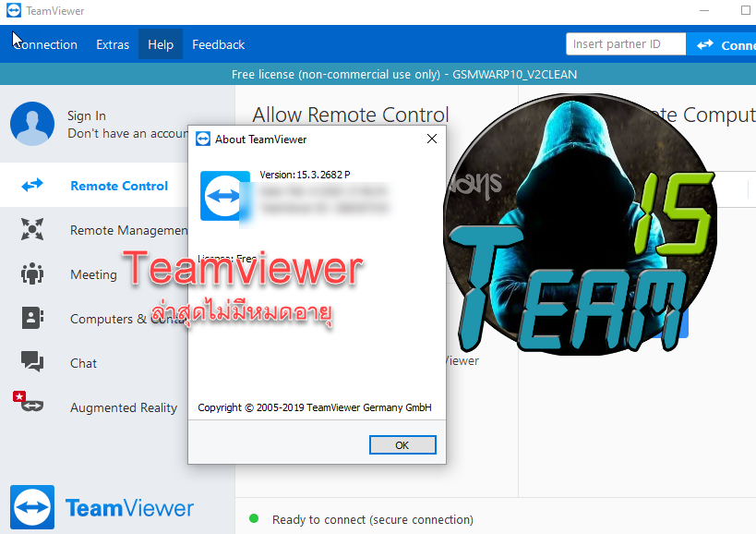Click the TeamViewer logo at bottom left
This screenshot has width=756, height=534.
pyautogui.click(x=32, y=507)
